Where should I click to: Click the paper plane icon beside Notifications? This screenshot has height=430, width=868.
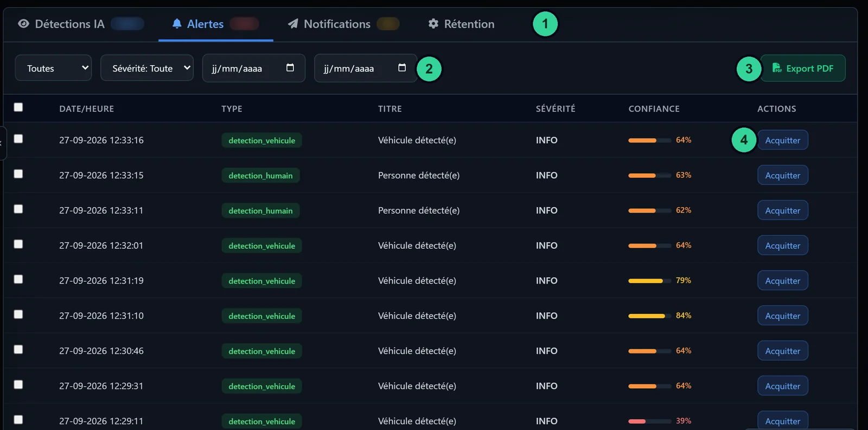[x=293, y=24]
